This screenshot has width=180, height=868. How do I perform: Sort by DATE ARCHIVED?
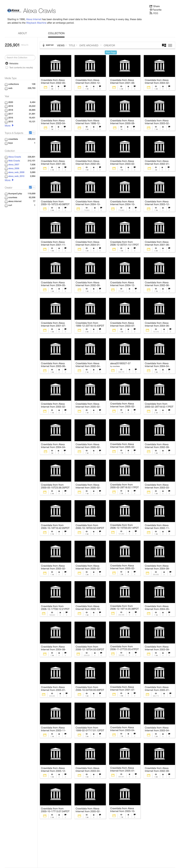[89, 45]
